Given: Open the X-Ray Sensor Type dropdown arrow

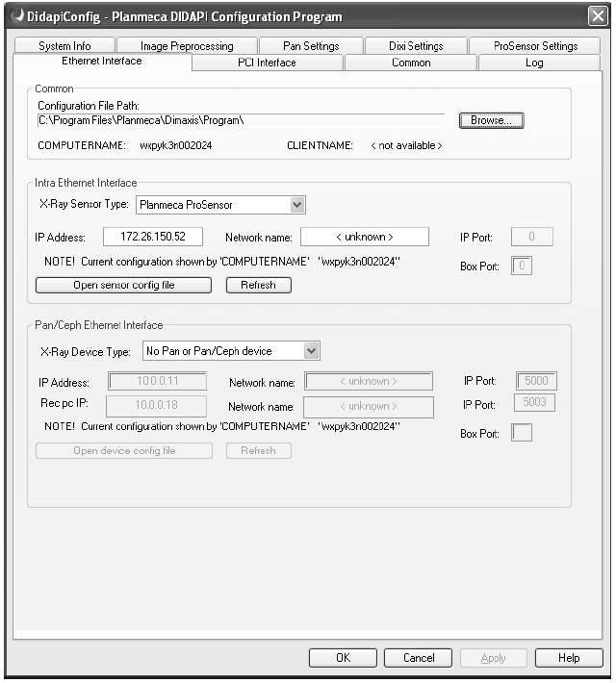Looking at the screenshot, I should coord(297,205).
